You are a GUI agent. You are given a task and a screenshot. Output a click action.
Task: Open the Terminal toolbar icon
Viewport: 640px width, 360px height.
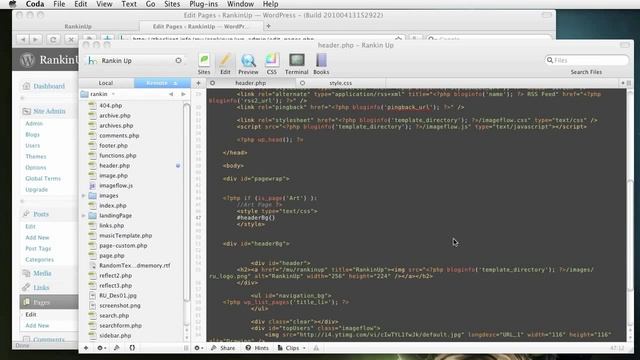[x=296, y=64]
